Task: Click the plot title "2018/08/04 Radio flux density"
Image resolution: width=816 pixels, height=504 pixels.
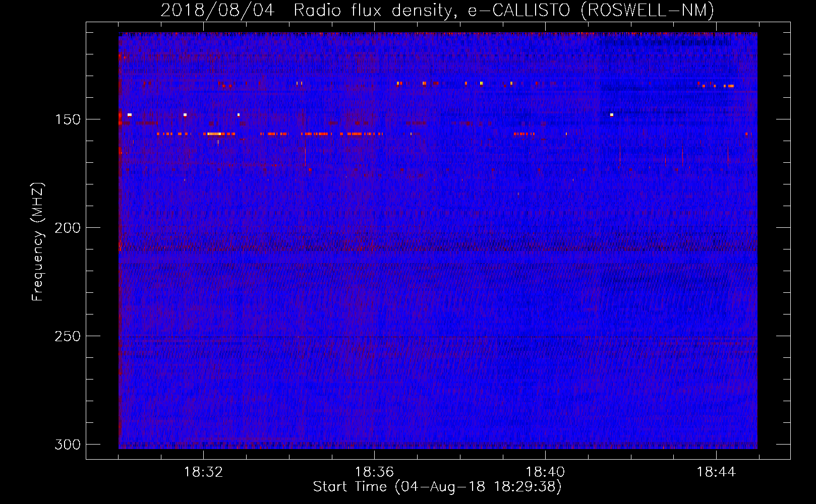Action: (309, 11)
